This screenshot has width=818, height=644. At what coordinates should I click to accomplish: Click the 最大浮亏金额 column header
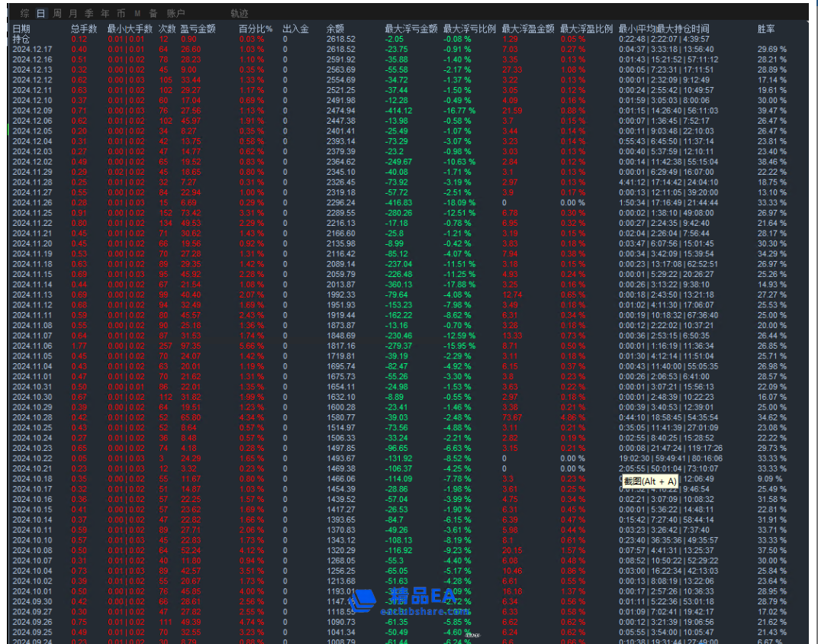point(411,29)
